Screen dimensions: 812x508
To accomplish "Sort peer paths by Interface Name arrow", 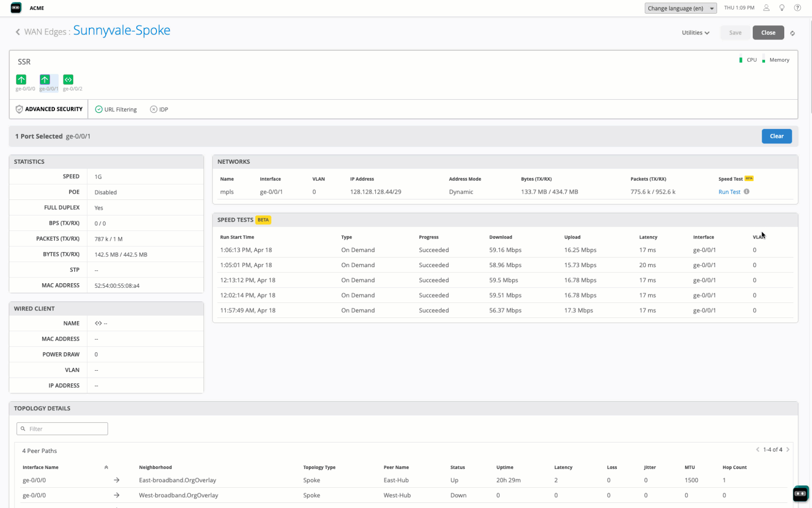I will 106,468.
